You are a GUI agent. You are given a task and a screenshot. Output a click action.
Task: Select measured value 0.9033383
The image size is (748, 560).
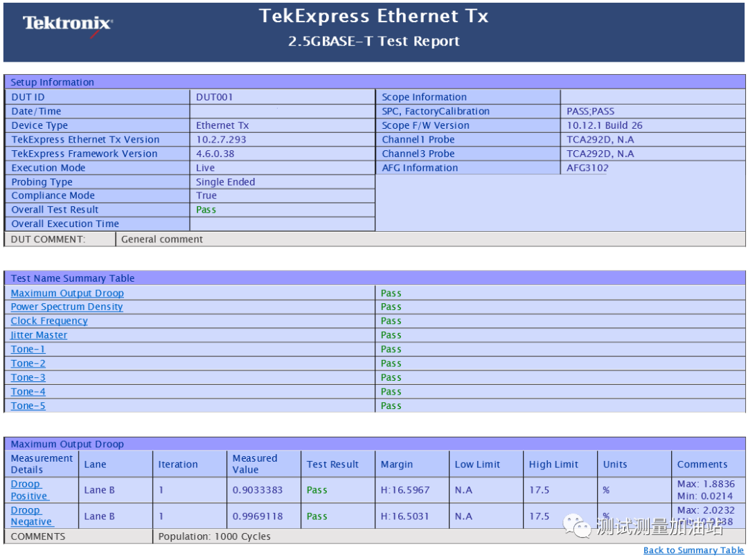258,490
